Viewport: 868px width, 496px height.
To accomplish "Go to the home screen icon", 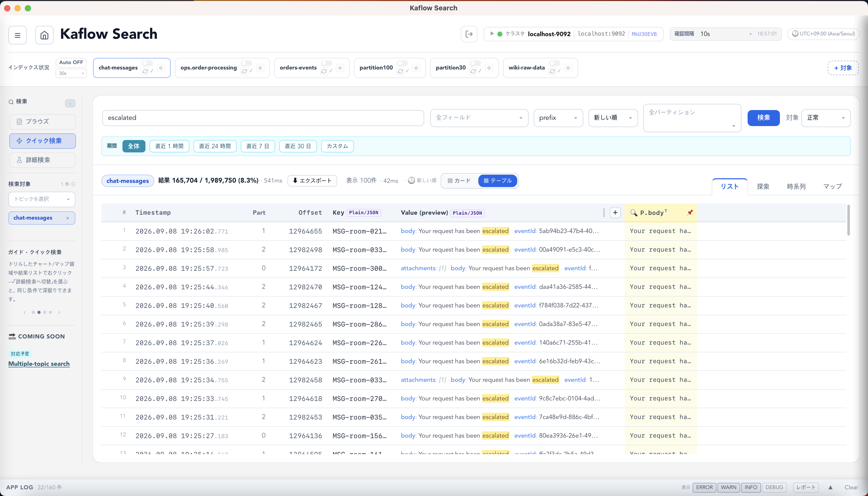I will (44, 35).
